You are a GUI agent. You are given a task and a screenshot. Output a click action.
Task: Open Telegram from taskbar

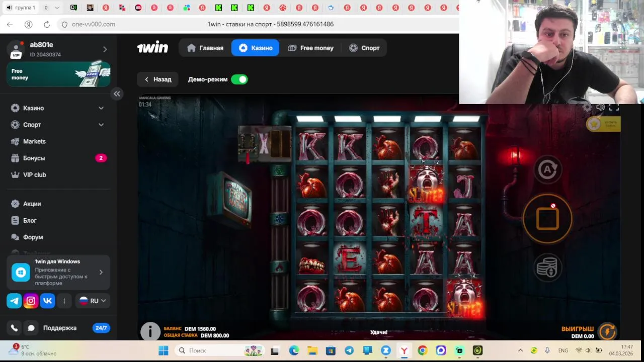pos(349,350)
